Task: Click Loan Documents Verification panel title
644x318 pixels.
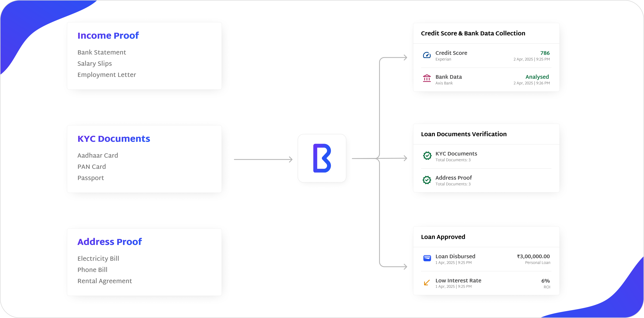Action: (x=464, y=134)
